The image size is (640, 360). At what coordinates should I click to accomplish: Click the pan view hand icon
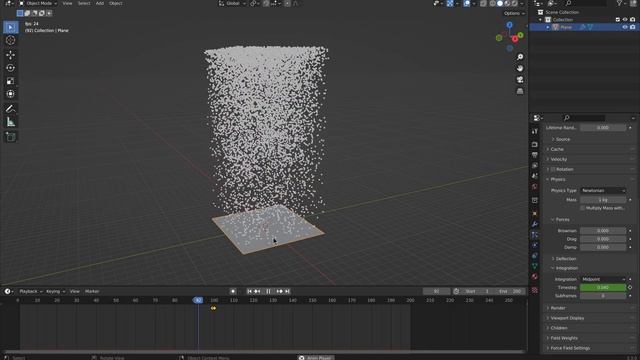[520, 68]
